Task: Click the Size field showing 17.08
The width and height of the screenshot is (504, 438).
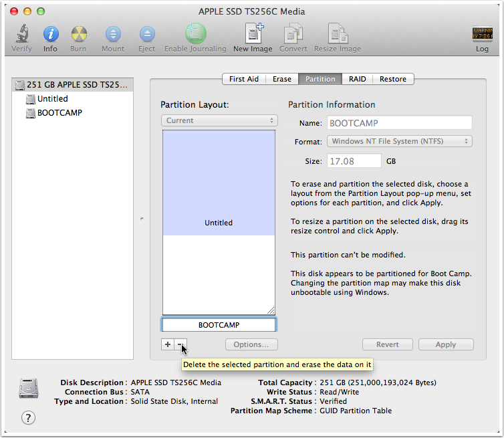Action: point(354,160)
